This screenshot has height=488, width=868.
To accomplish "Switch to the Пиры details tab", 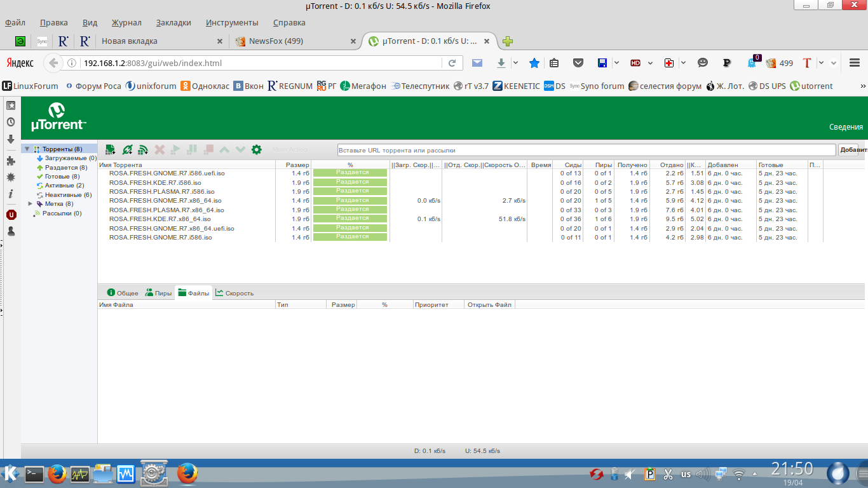I will point(158,293).
